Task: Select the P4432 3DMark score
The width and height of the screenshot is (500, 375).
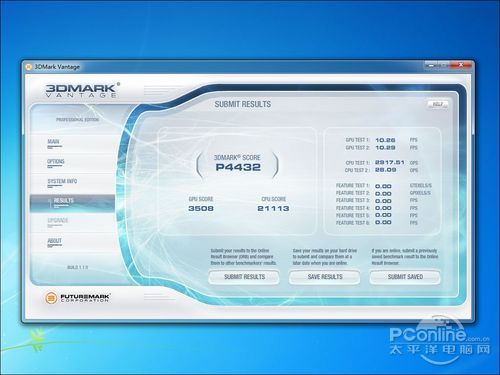Action: pyautogui.click(x=238, y=167)
